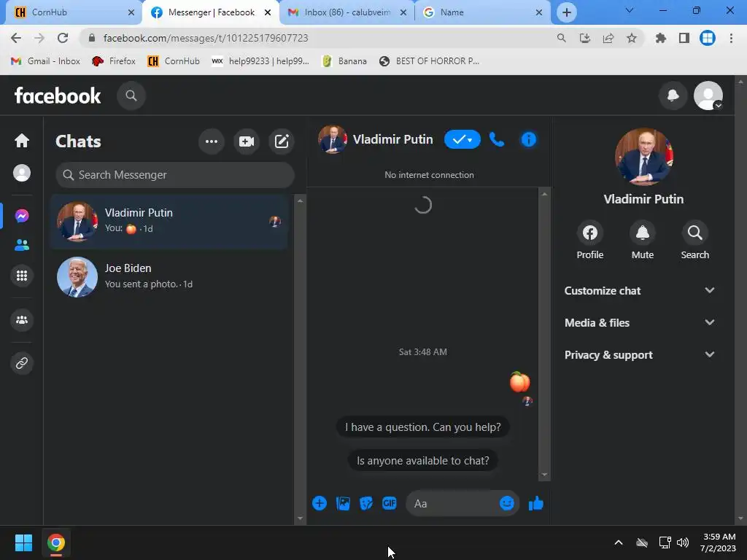The height and width of the screenshot is (560, 747).
Task: Reload the page
Action: click(x=63, y=38)
